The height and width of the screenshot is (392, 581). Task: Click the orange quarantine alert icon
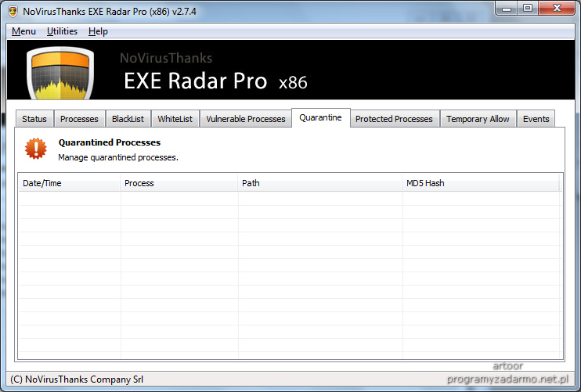point(36,149)
